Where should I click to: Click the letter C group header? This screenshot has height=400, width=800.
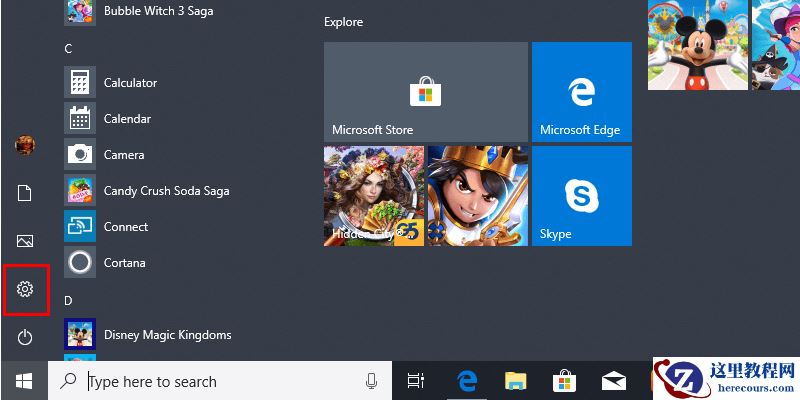click(68, 48)
